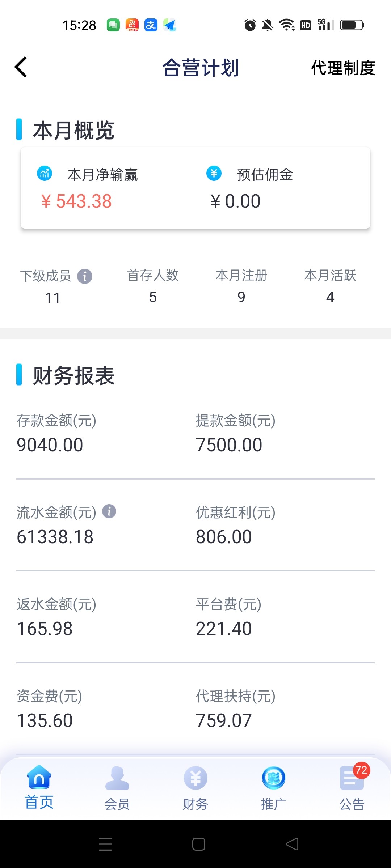Screen dimensions: 391x868
Task: Tap the 本月活跃 statistic
Action: pos(330,297)
